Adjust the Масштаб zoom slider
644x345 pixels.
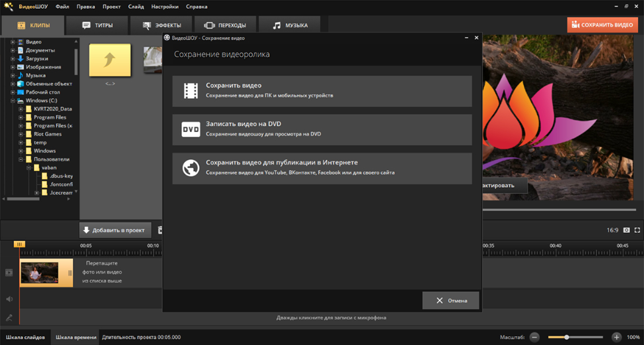point(576,337)
